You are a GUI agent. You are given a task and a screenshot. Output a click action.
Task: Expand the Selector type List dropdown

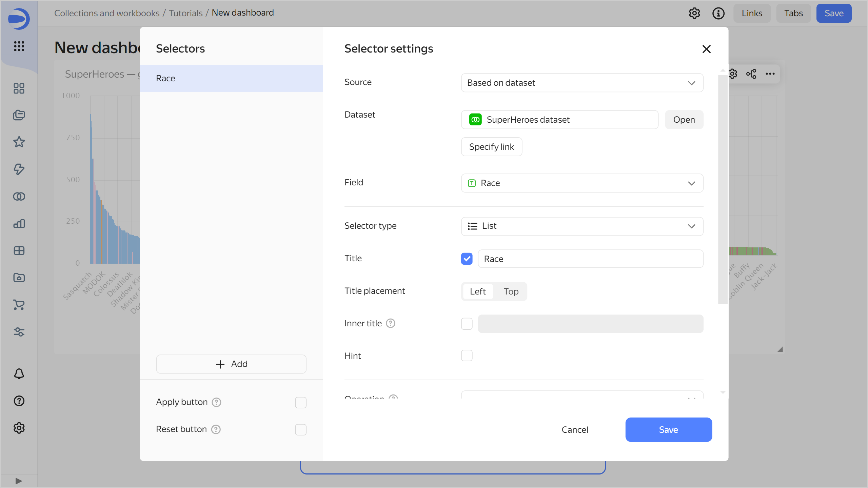point(582,226)
